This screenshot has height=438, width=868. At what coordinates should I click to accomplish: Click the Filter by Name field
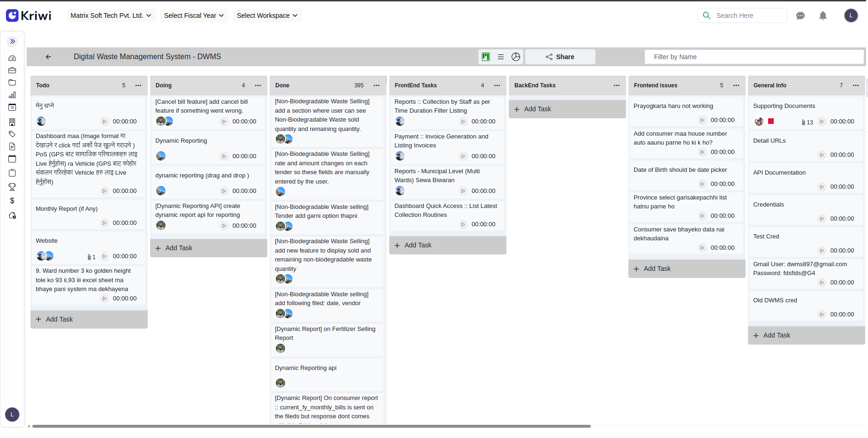(x=754, y=57)
